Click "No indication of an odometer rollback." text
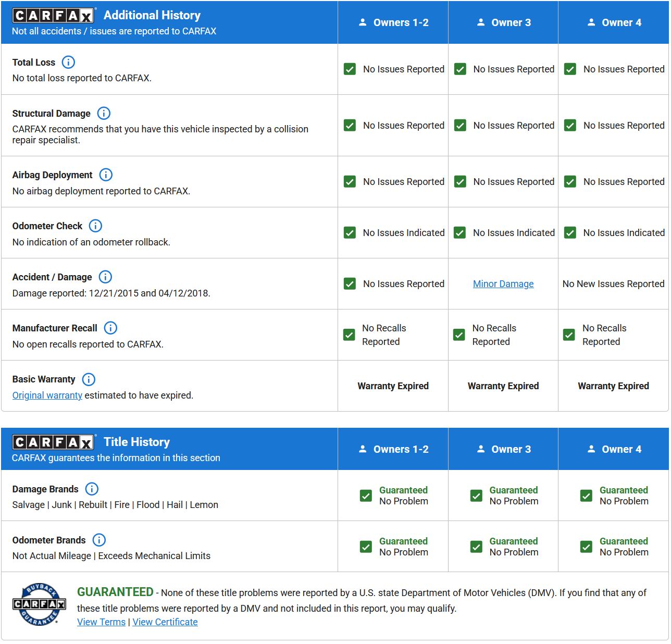Image resolution: width=671 pixels, height=644 pixels. pyautogui.click(x=91, y=242)
